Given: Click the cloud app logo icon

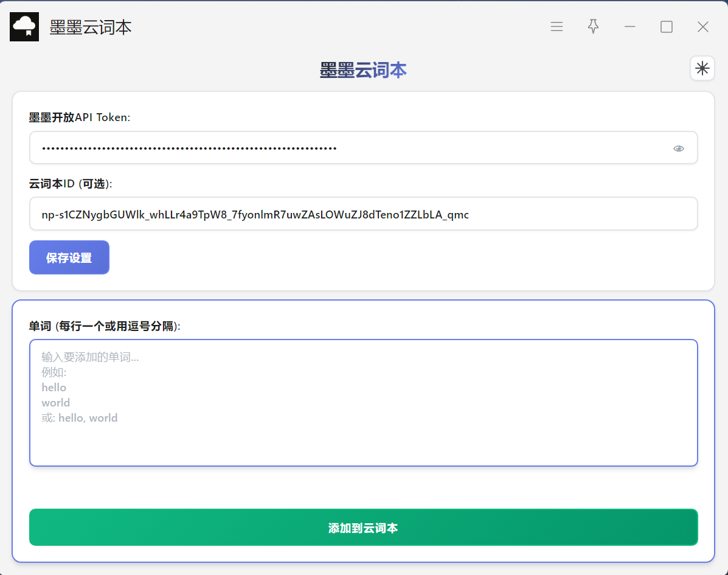Looking at the screenshot, I should pos(24,27).
